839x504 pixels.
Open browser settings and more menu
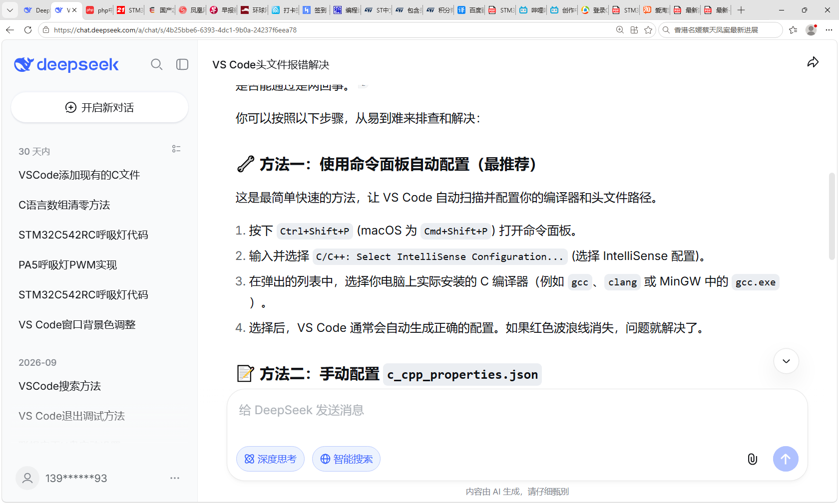[x=829, y=30]
